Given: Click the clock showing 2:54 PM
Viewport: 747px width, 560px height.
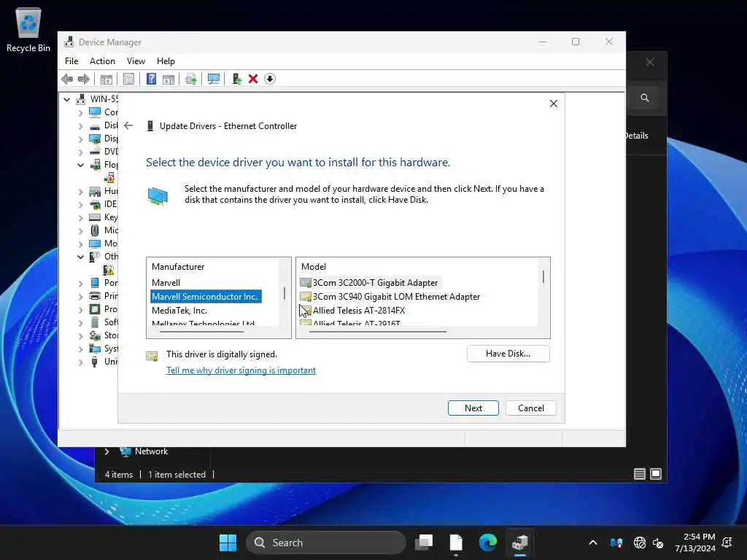Looking at the screenshot, I should click(x=694, y=542).
